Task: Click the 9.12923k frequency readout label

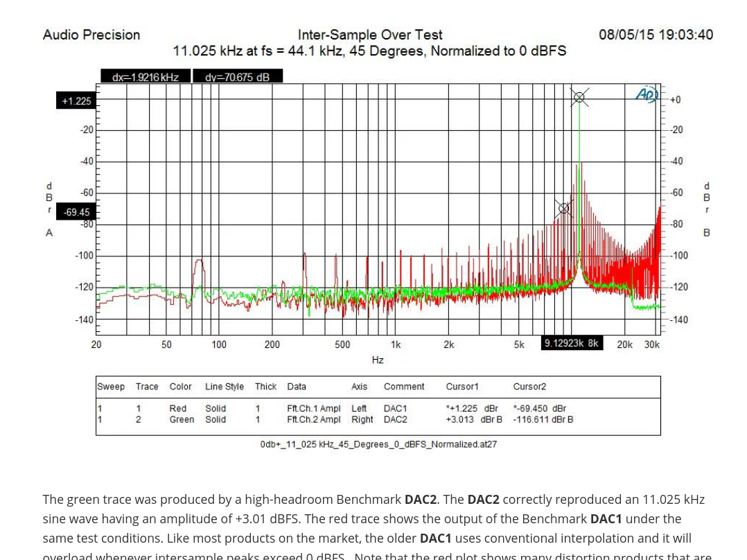Action: click(x=572, y=343)
